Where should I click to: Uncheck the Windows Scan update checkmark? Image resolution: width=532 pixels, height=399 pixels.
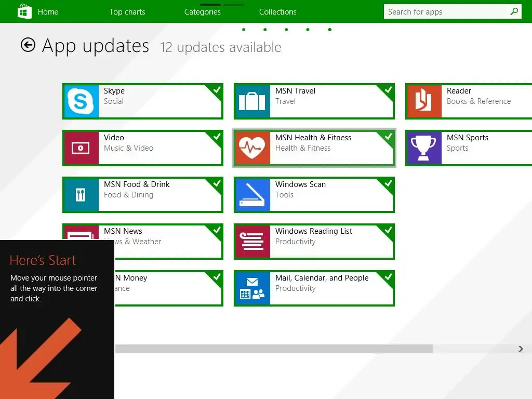[x=388, y=183]
